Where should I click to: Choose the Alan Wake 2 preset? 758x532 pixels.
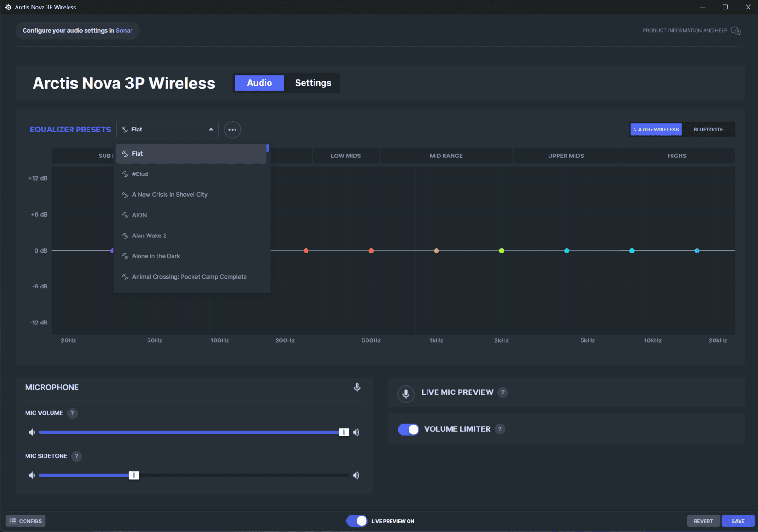[x=191, y=235]
